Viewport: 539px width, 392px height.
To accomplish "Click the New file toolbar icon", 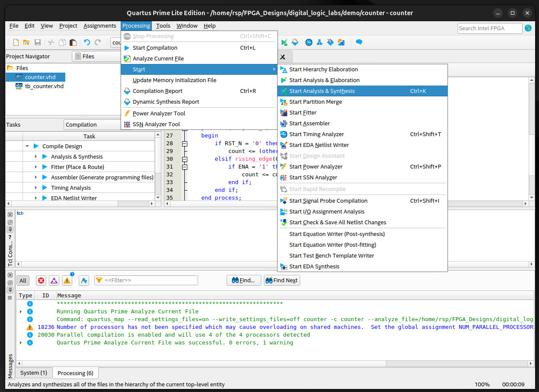I will coord(16,42).
